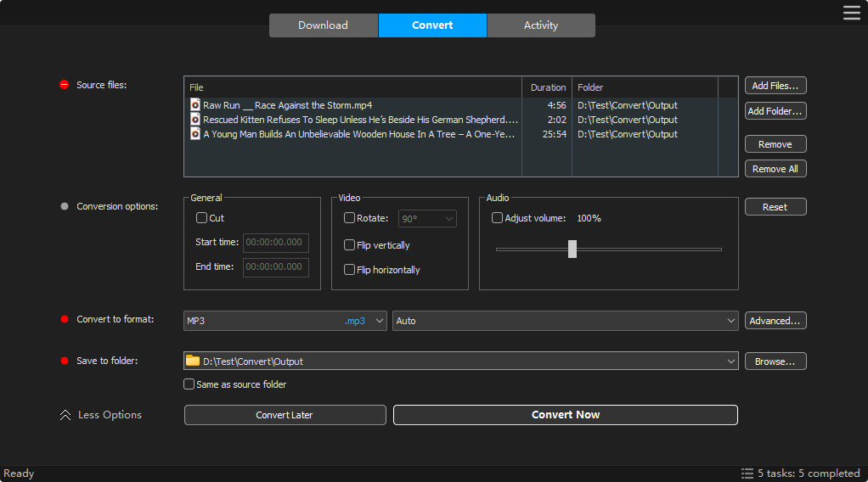Expand the Save to folder path dropdown
868x482 pixels.
pos(731,361)
